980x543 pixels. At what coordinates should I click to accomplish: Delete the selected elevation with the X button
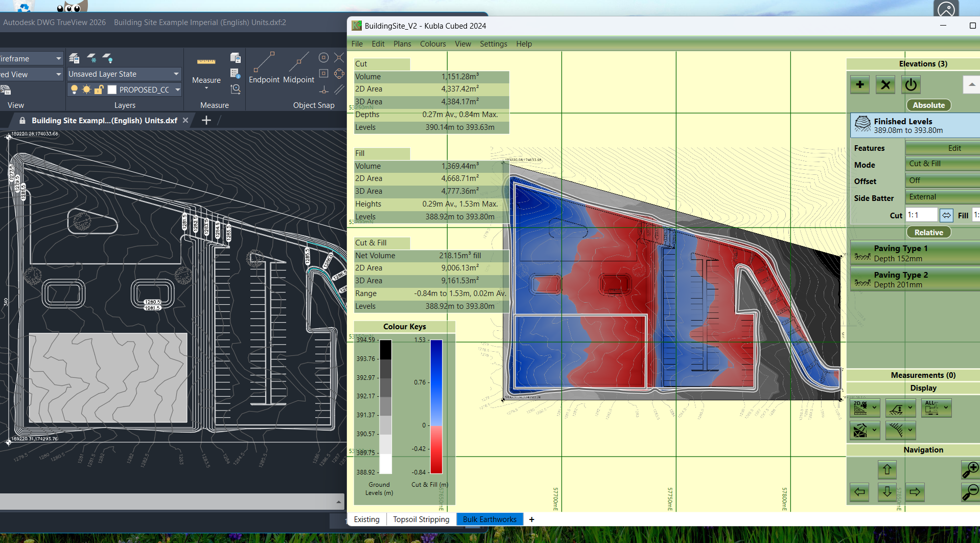[885, 85]
